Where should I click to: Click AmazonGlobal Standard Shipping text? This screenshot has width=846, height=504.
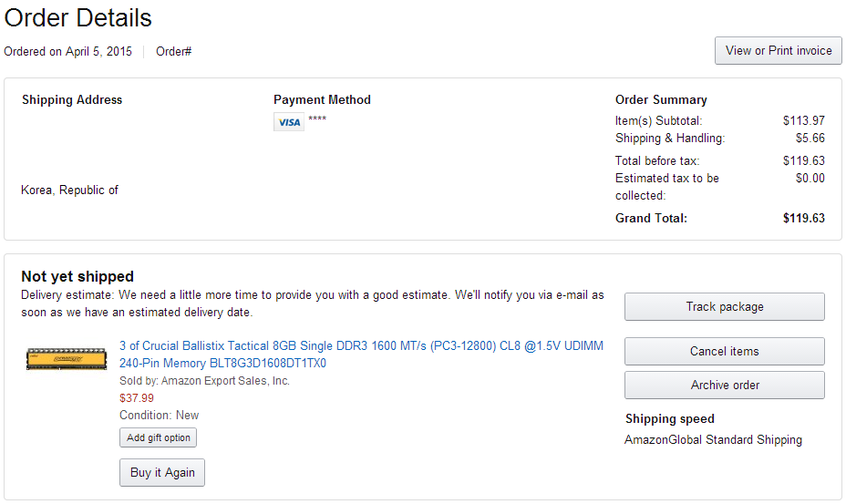[713, 439]
